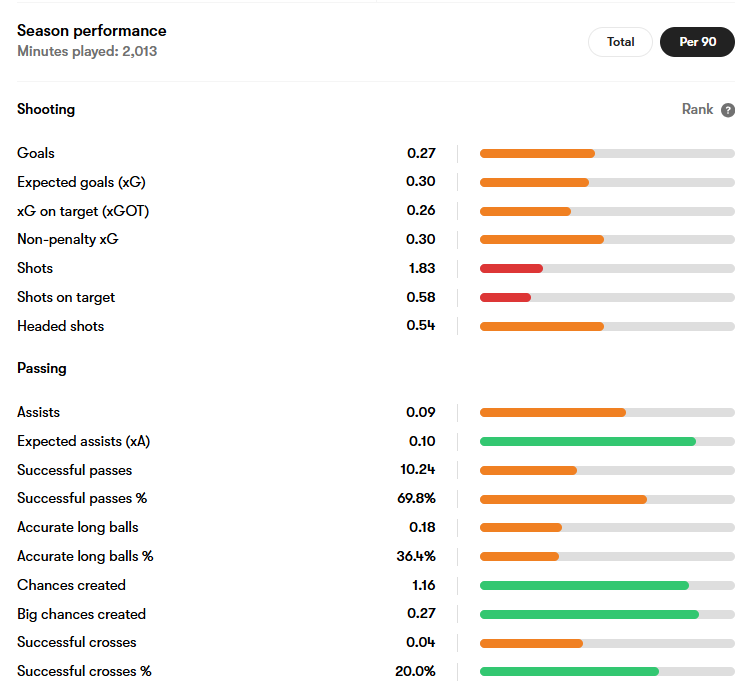
Task: Click the Successful passes value 10.24
Action: [x=418, y=469]
